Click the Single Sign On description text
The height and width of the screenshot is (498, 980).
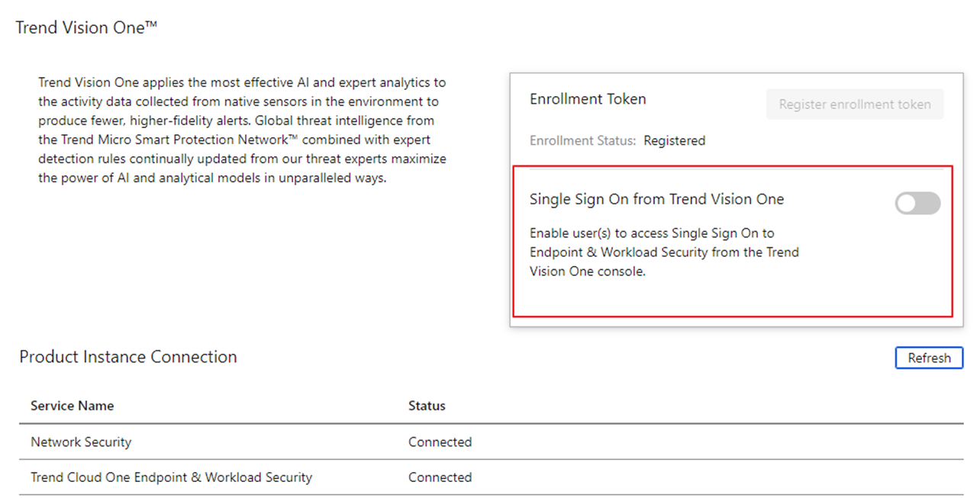click(663, 252)
